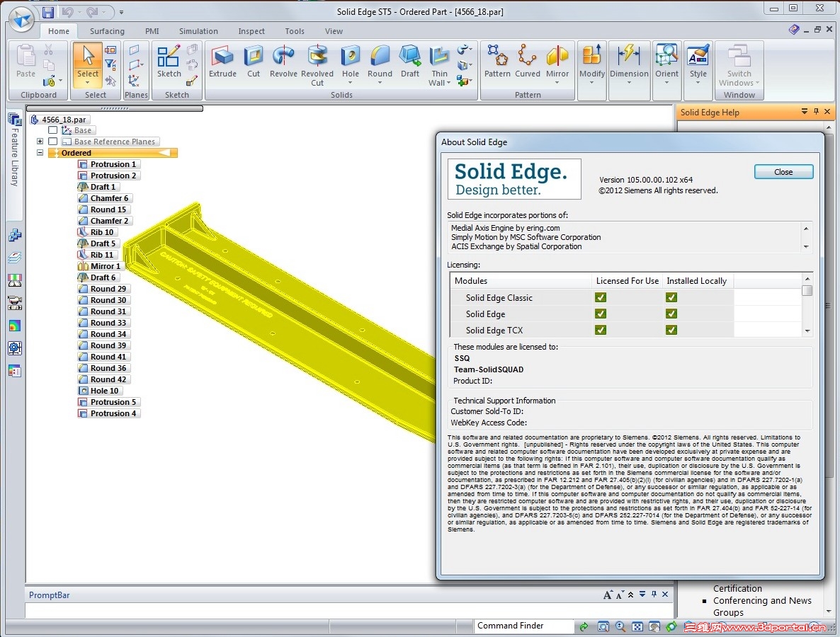Increase PromptBar font size
The height and width of the screenshot is (637, 840).
[x=608, y=595]
